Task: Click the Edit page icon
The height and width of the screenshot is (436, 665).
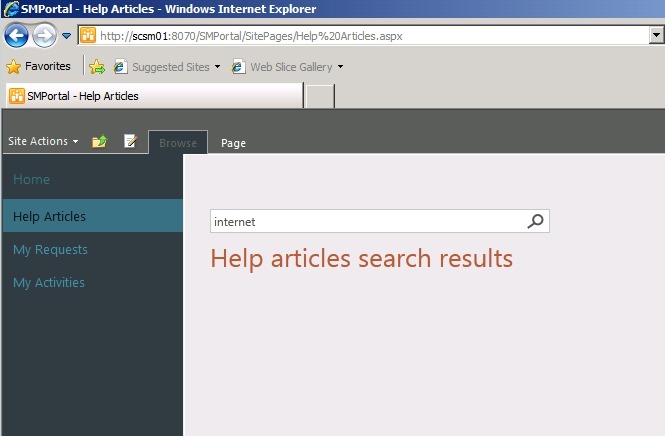Action: pyautogui.click(x=130, y=142)
